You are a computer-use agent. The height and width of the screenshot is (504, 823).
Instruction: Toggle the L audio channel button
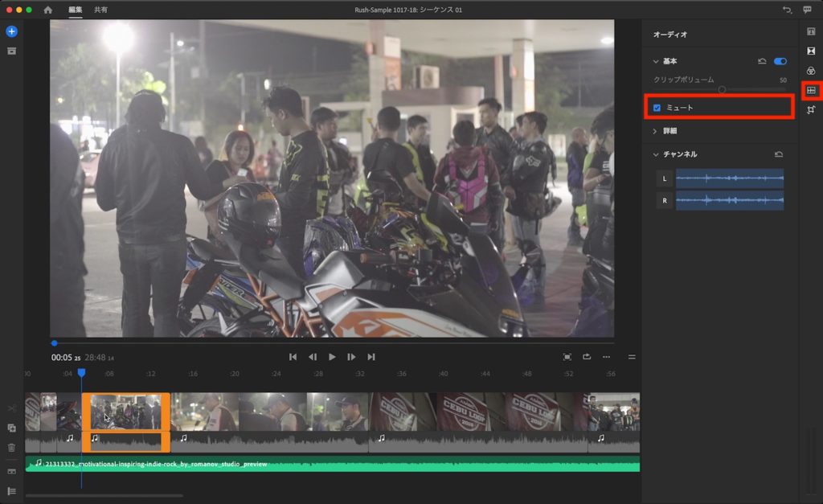(664, 178)
